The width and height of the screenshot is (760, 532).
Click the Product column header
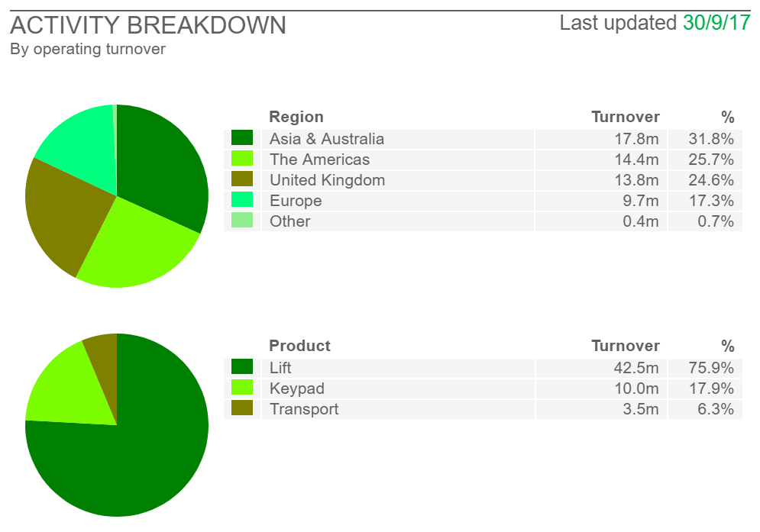tap(299, 346)
